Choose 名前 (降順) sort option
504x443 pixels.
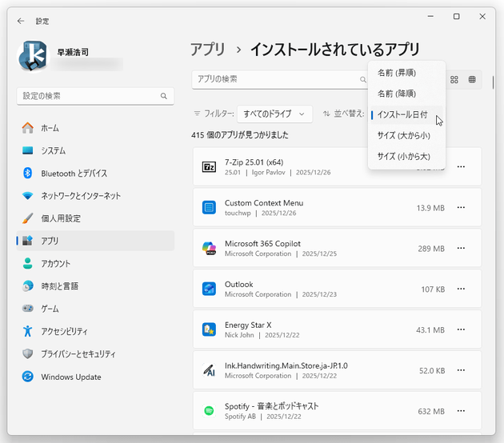(406, 94)
